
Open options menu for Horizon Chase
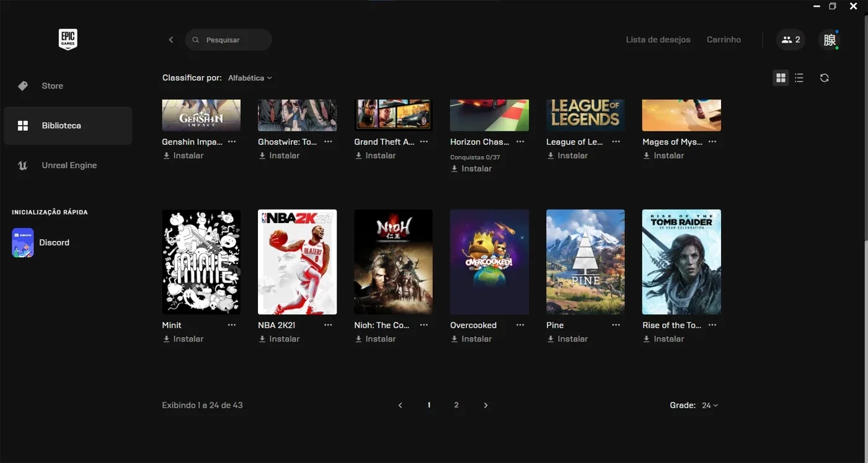(x=520, y=141)
